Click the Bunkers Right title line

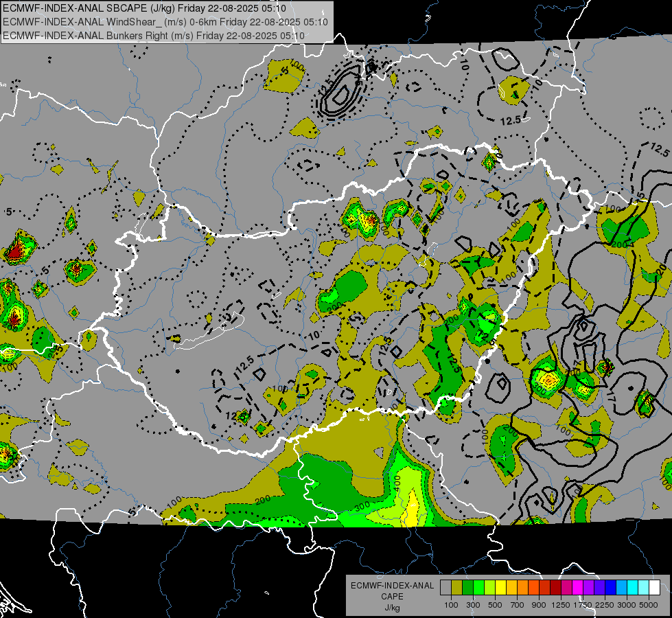click(154, 36)
